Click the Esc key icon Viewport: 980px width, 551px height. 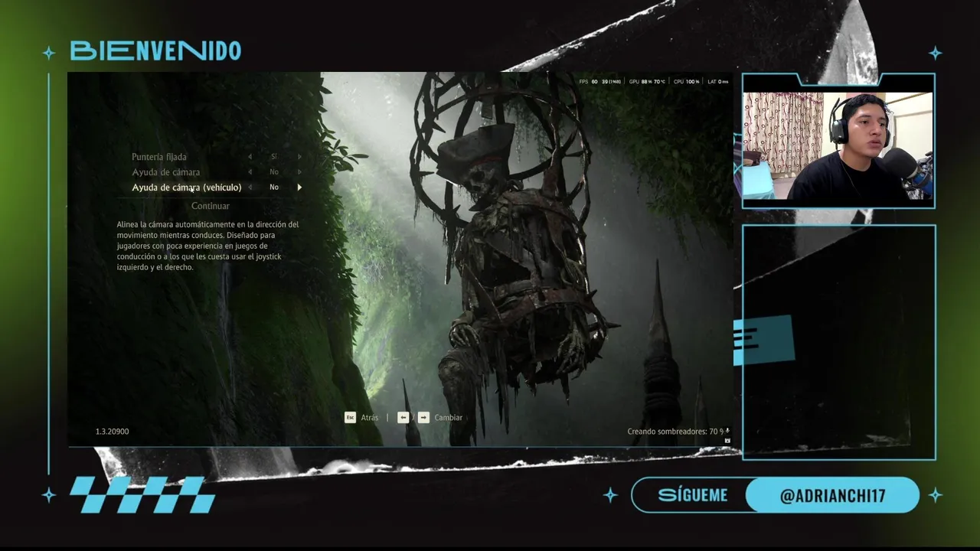click(350, 417)
